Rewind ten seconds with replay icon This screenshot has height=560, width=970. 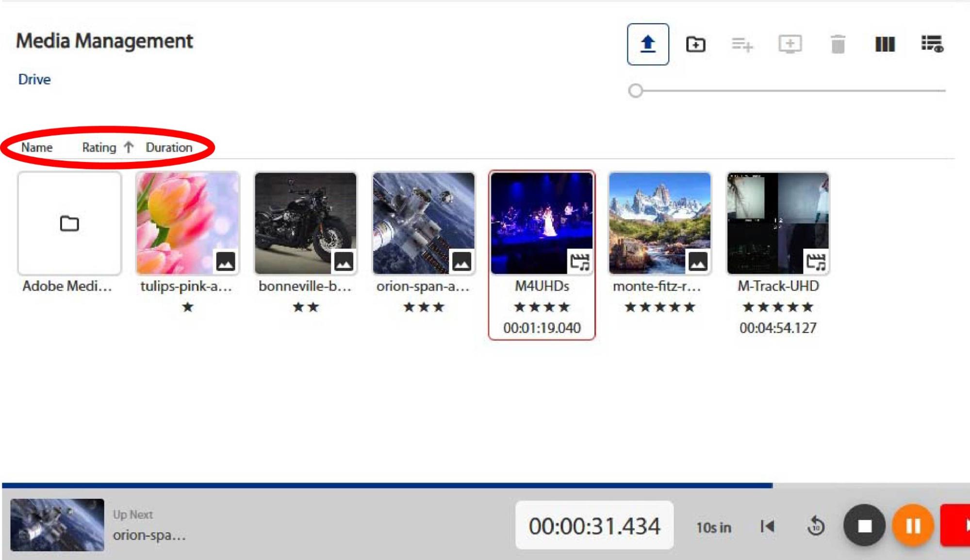pyautogui.click(x=816, y=526)
